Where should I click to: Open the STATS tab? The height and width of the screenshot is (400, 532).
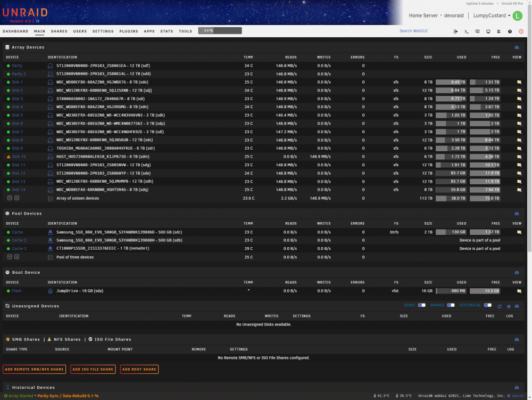pos(167,31)
